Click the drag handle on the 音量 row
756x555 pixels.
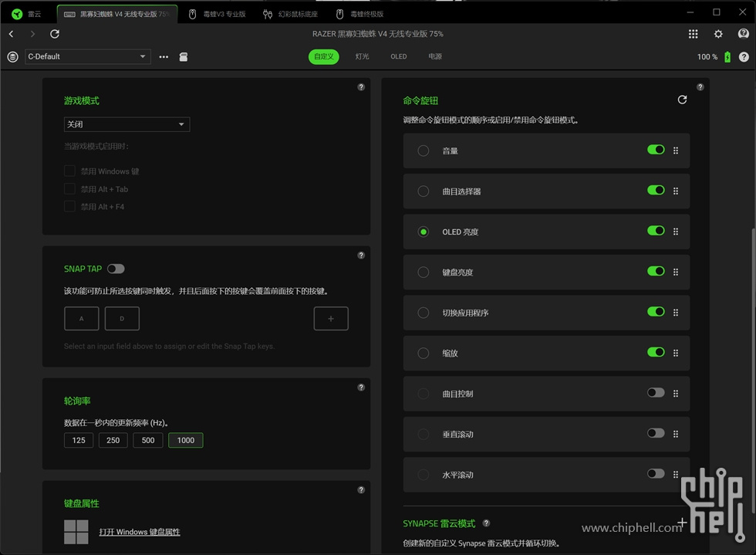tap(676, 151)
